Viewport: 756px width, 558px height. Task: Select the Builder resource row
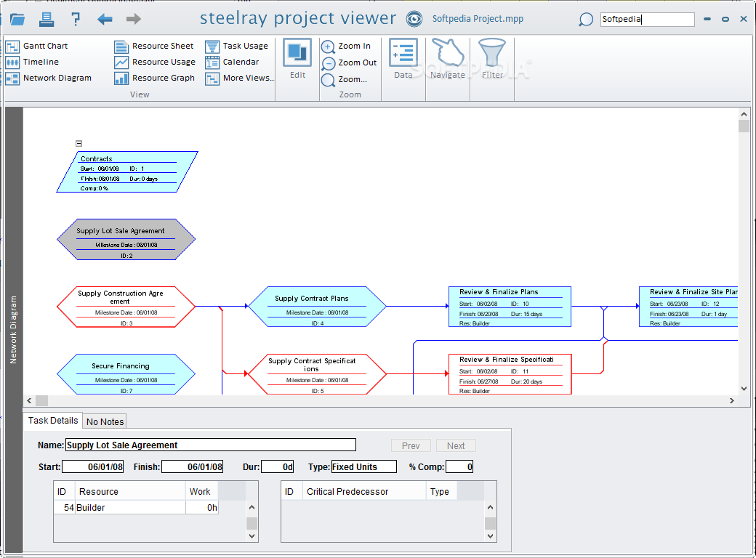[137, 508]
